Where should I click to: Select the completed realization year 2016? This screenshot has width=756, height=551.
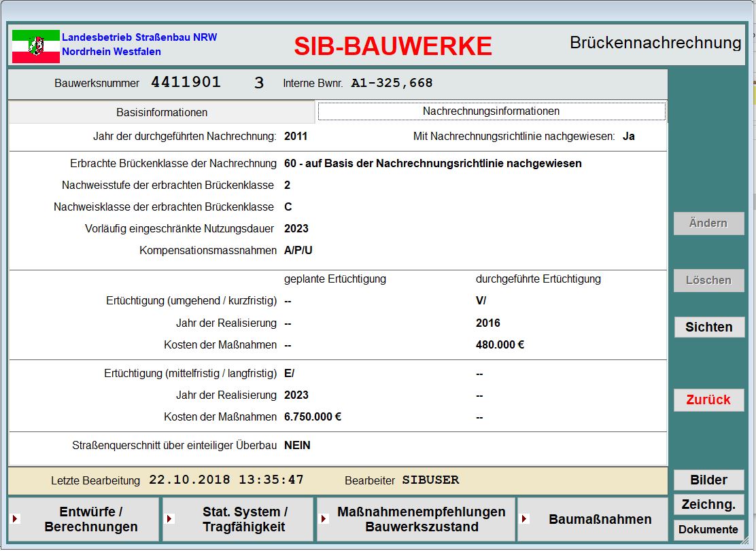[x=488, y=323]
